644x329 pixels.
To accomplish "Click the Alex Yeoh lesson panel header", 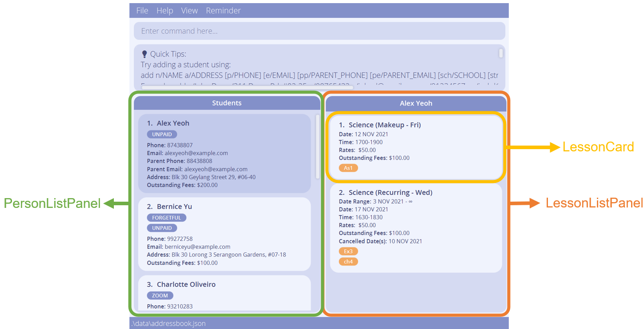I will (x=416, y=103).
